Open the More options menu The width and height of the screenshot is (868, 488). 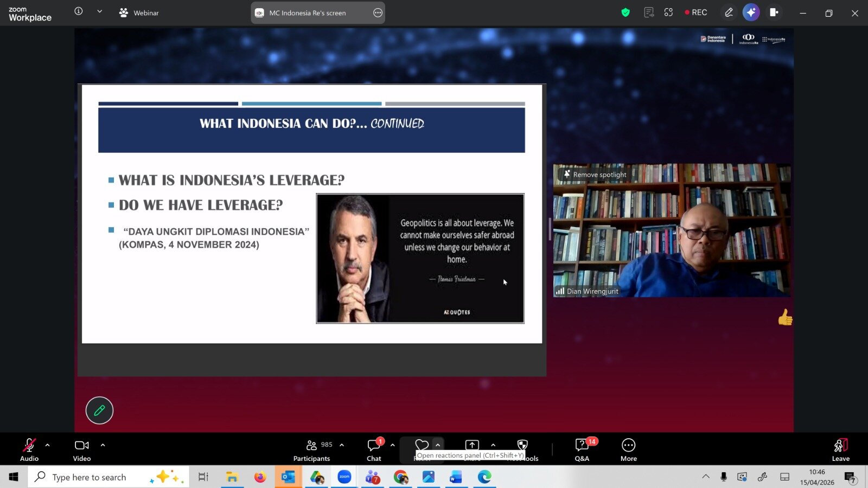(629, 450)
